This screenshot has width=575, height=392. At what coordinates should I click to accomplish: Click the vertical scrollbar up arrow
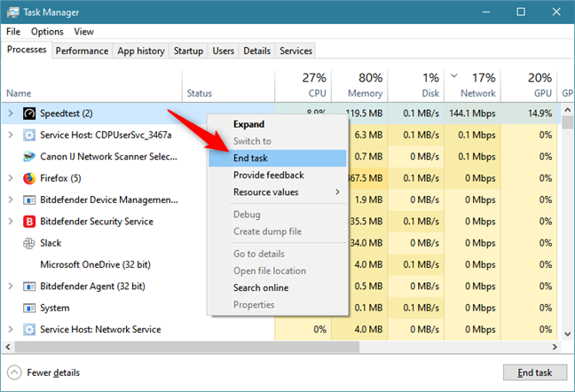[567, 110]
